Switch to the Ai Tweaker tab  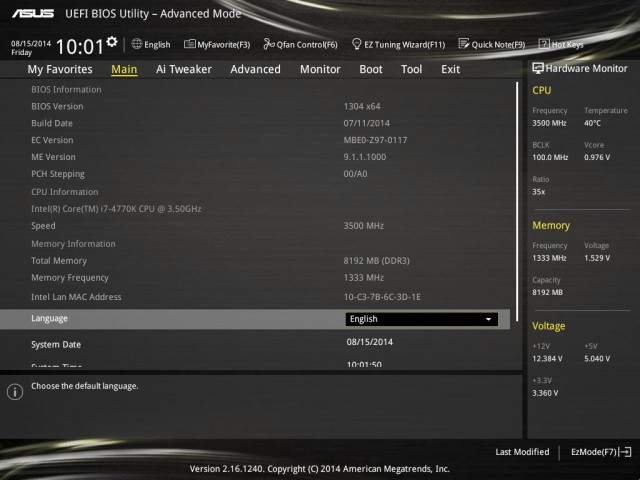(x=184, y=69)
